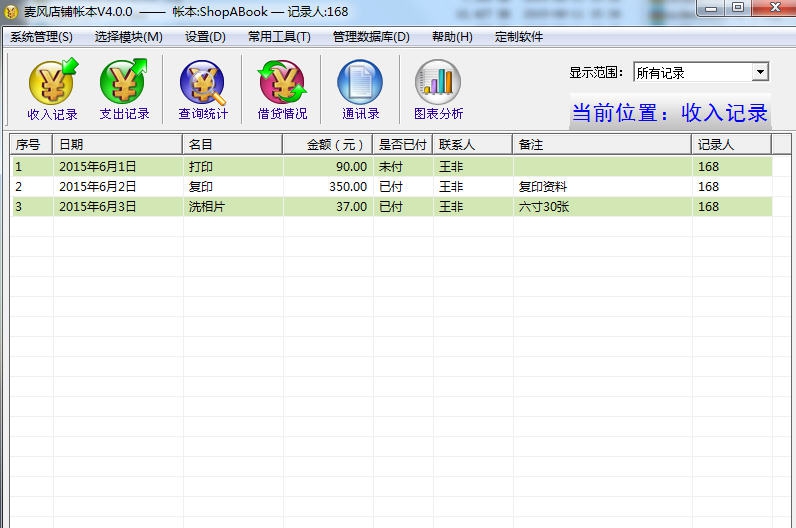Open the 管理数据库(D) menu
The height and width of the screenshot is (528, 796).
point(371,37)
